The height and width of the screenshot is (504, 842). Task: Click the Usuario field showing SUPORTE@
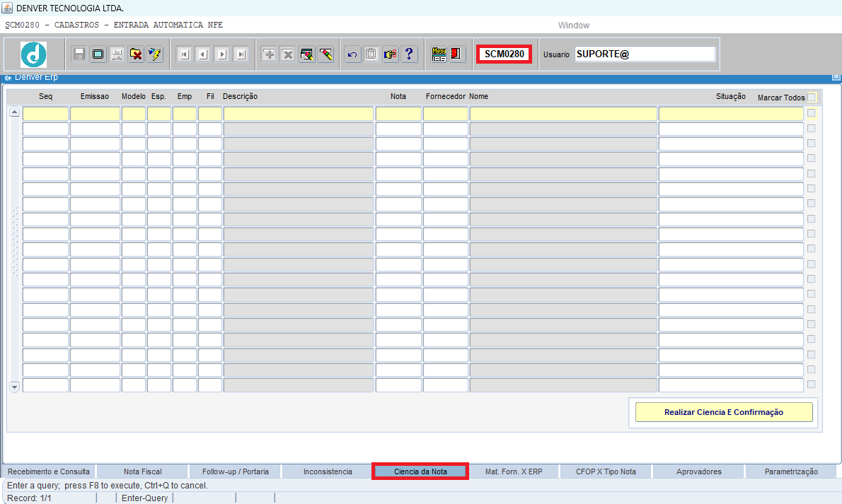pos(645,54)
